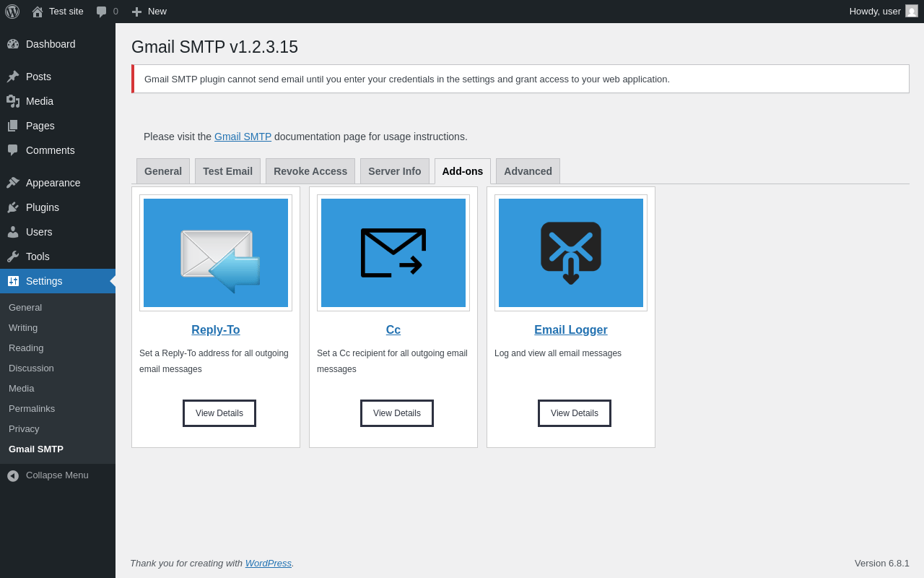
Task: Click the Tools wrench icon
Action: tap(13, 256)
